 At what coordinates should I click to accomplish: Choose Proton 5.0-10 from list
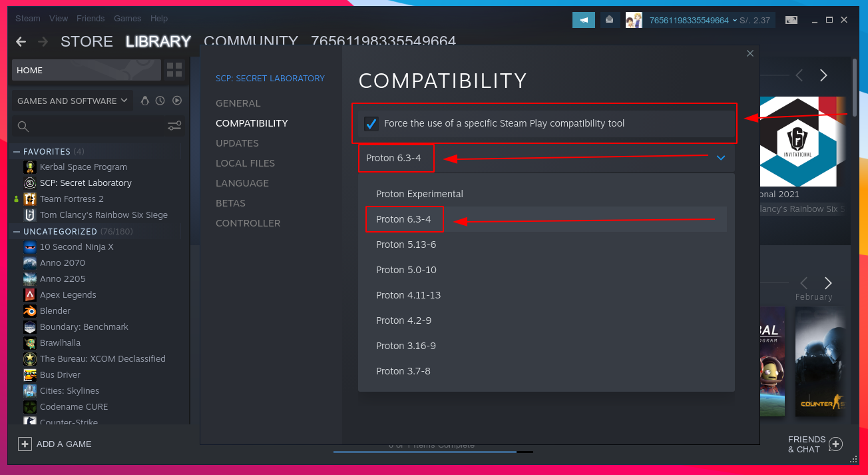point(546,270)
